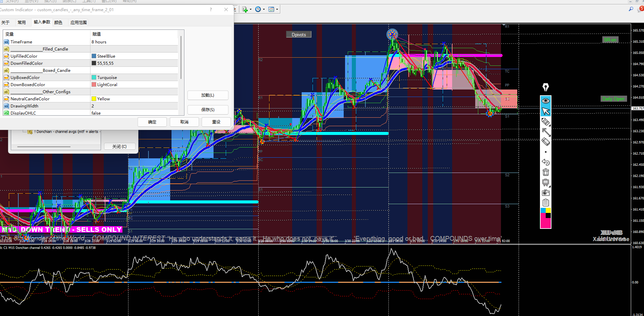644x316 pixels.
Task: Select the Donchian channel avgs tree item
Action: click(67, 132)
